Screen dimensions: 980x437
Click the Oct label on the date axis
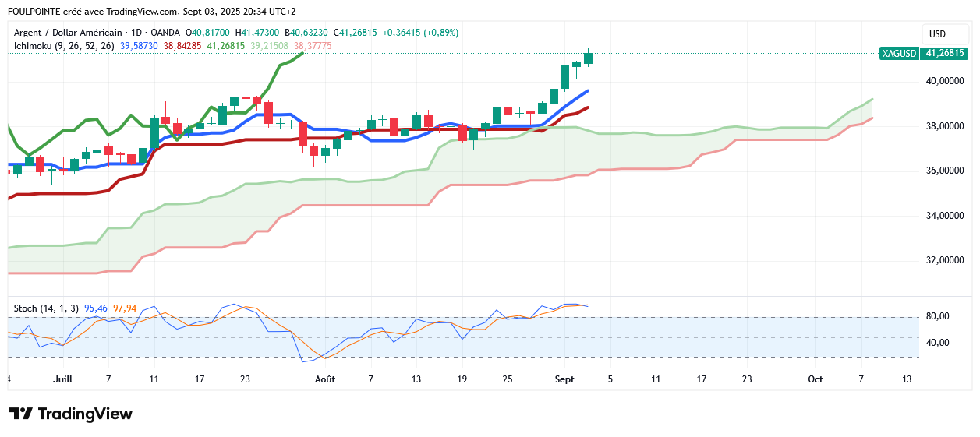tap(815, 379)
